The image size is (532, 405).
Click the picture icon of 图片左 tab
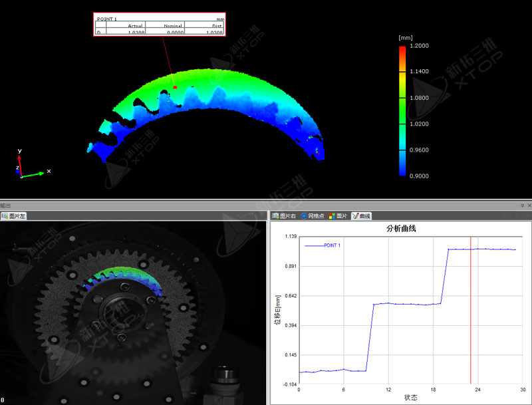pyautogui.click(x=5, y=216)
